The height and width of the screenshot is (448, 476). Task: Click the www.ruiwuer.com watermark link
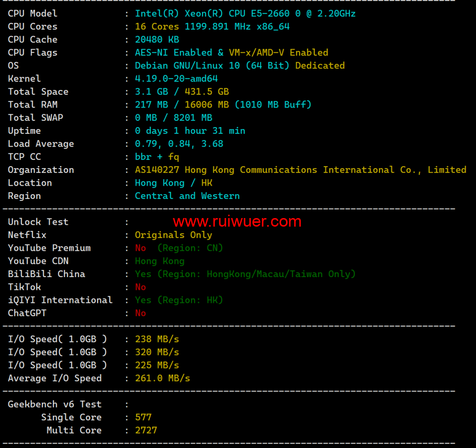[x=237, y=221]
